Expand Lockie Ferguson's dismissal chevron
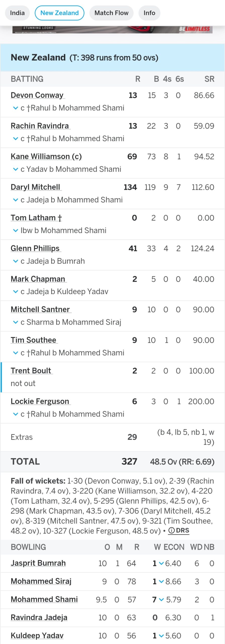Viewport: 225px width, 644px height. pyautogui.click(x=16, y=414)
